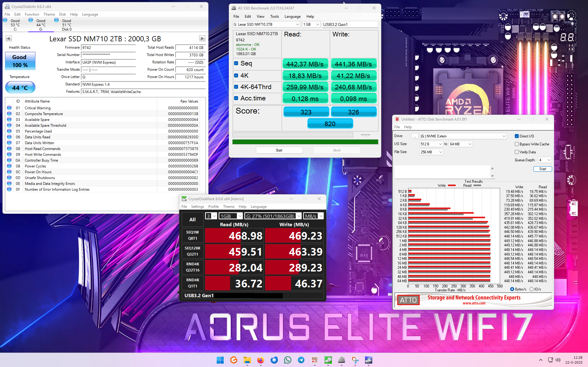This screenshot has width=588, height=367.
Task: Go to previous disk with left arrow
Action: (9, 38)
